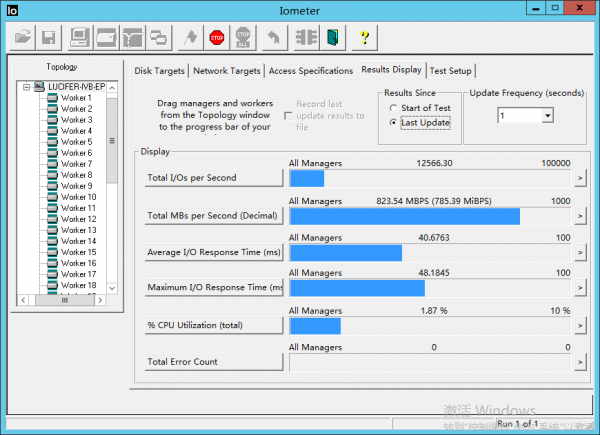Open a test configuration file
Screen dimensions: 600x435
pos(23,37)
